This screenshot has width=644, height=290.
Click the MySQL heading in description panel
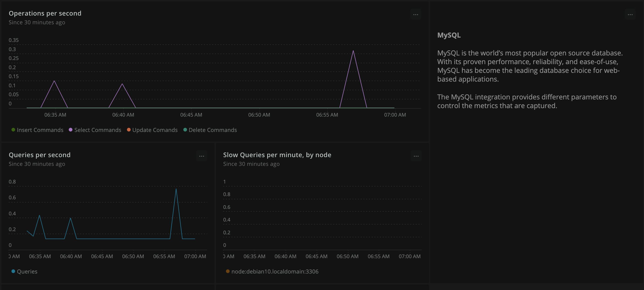click(x=449, y=35)
